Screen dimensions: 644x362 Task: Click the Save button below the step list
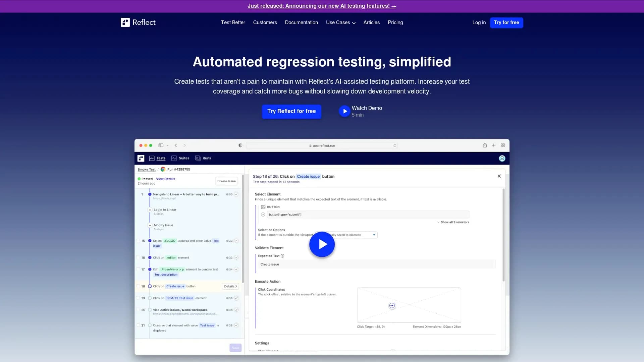[235, 348]
